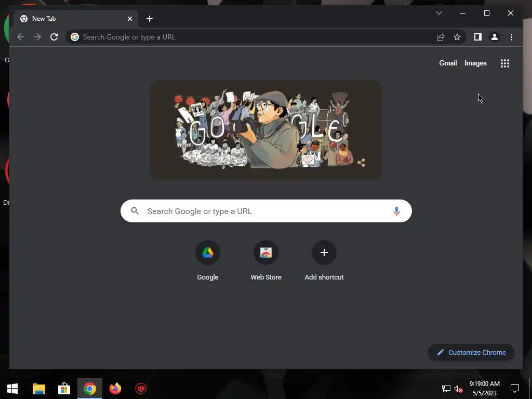This screenshot has height=399, width=532.
Task: Open Microsoft Store from the taskbar
Action: [x=64, y=389]
